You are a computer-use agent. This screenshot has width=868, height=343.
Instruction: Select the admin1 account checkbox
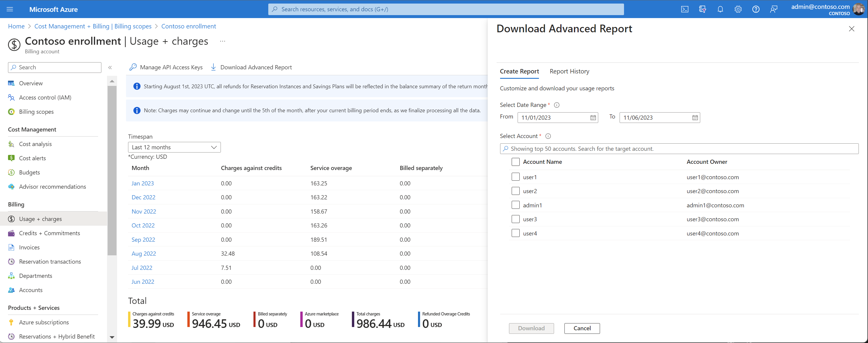click(516, 205)
